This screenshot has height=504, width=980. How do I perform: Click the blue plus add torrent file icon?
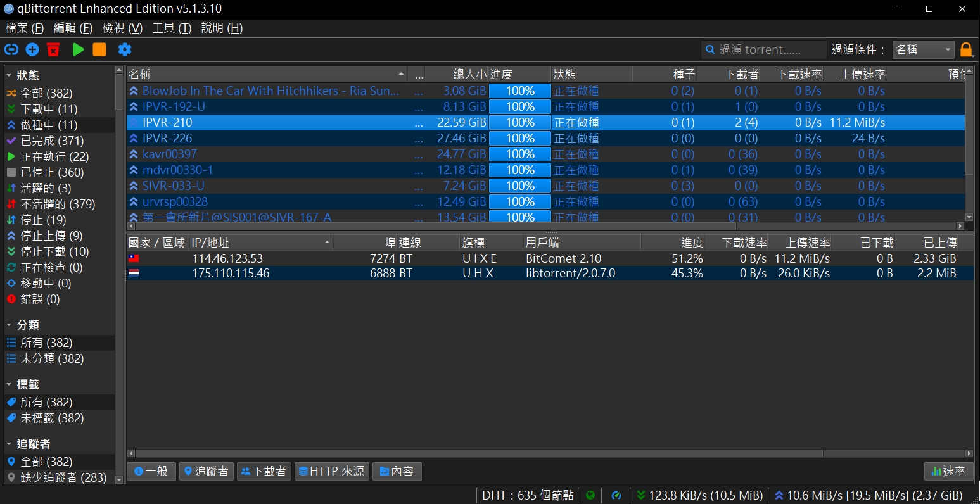coord(32,49)
